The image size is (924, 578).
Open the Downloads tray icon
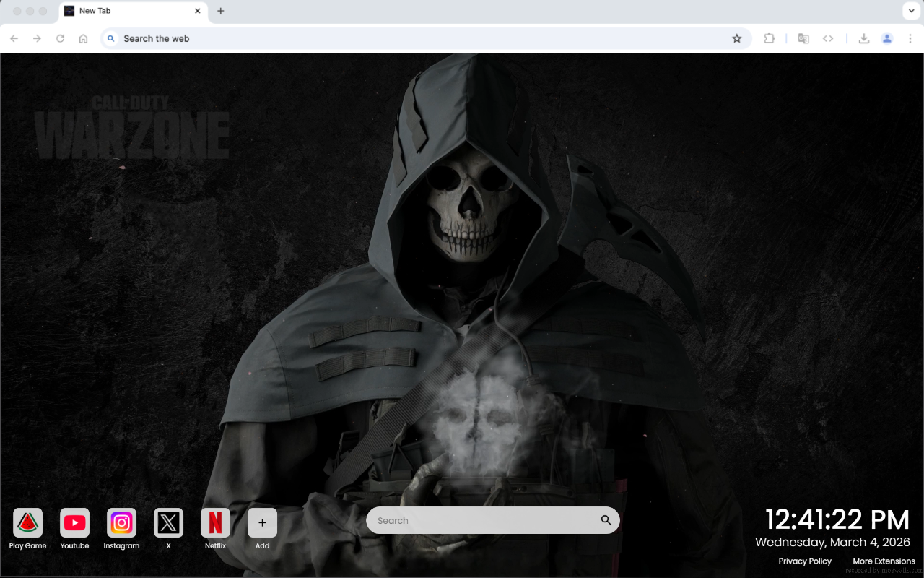click(x=863, y=38)
